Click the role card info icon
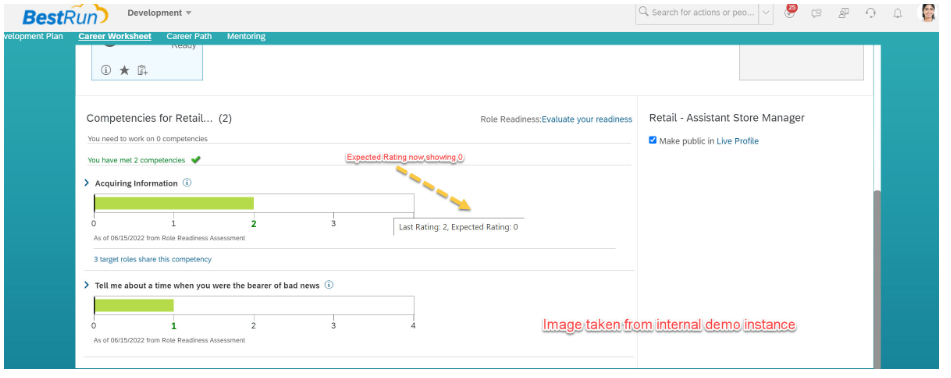This screenshot has width=951, height=378. click(106, 70)
